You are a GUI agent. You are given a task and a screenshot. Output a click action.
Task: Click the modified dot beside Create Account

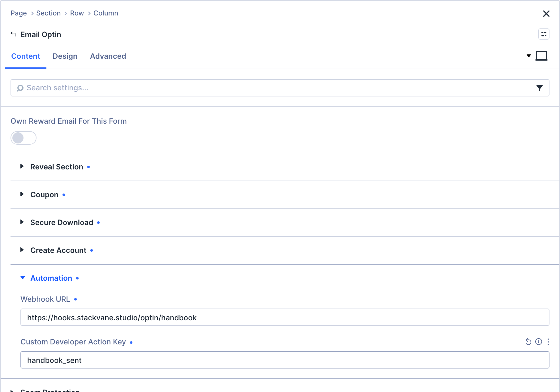click(92, 250)
